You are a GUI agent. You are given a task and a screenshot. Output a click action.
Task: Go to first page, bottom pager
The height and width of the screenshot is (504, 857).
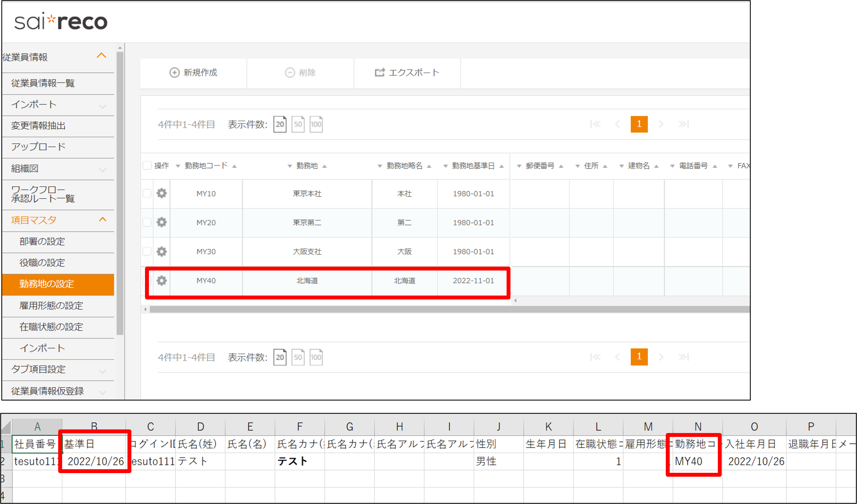click(595, 357)
